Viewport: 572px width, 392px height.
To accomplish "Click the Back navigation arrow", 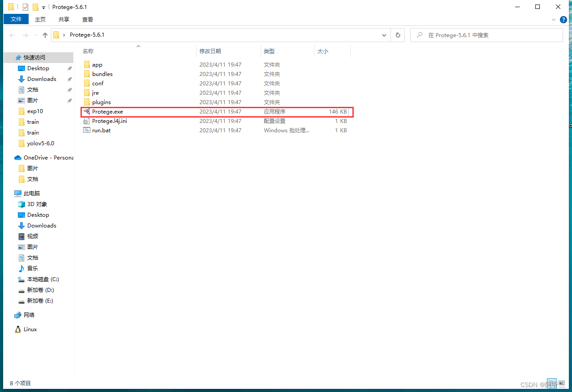I will pos(12,35).
